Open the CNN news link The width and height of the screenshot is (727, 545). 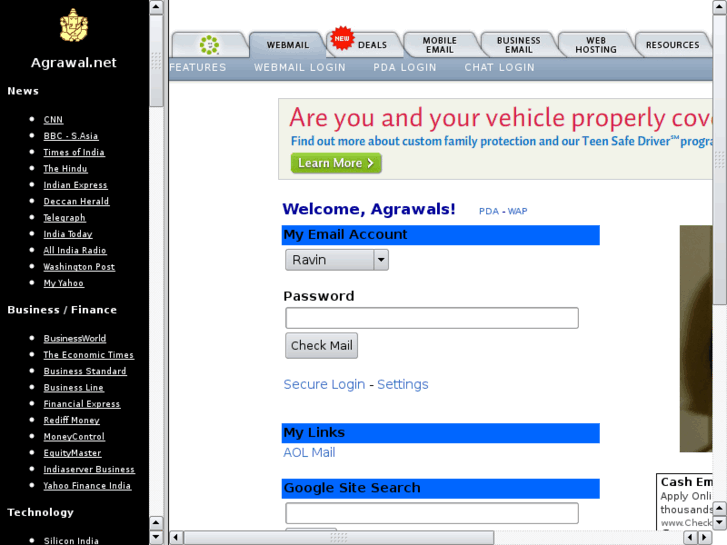click(53, 120)
